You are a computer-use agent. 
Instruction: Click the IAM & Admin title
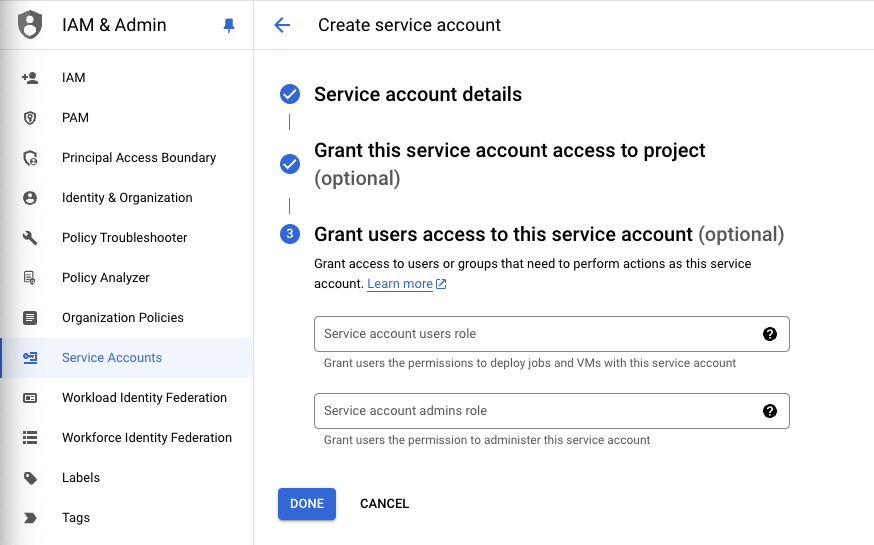pyautogui.click(x=114, y=25)
